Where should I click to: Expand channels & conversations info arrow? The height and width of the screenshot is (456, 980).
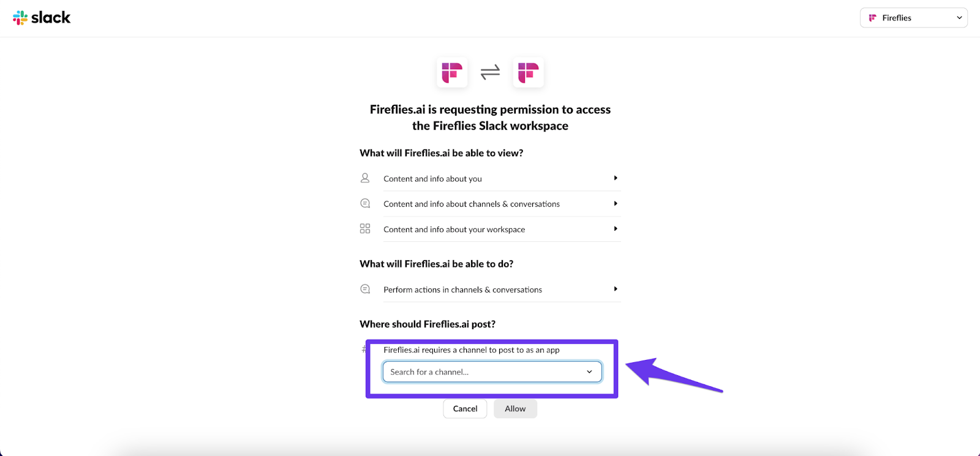coord(616,203)
